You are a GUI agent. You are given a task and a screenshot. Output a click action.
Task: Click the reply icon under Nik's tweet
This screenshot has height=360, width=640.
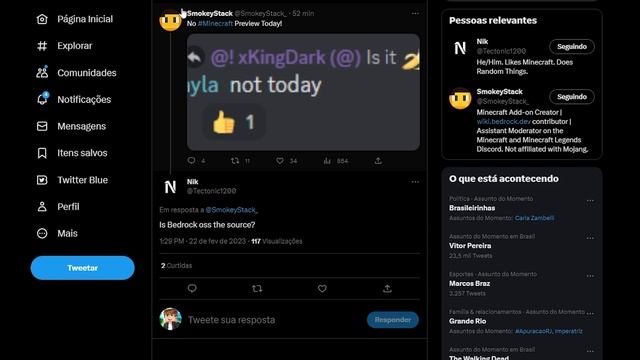pos(192,289)
